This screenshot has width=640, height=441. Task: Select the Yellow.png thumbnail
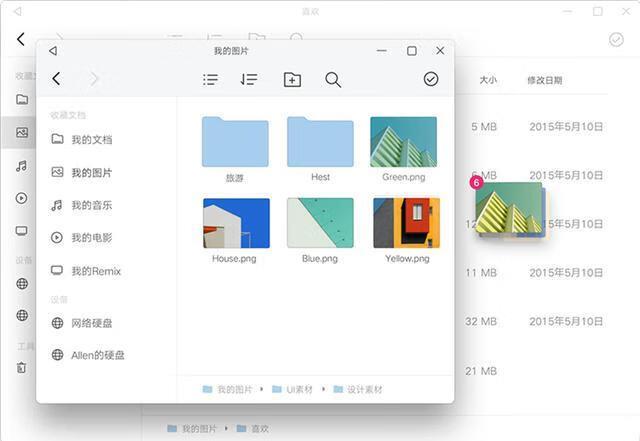pos(406,223)
